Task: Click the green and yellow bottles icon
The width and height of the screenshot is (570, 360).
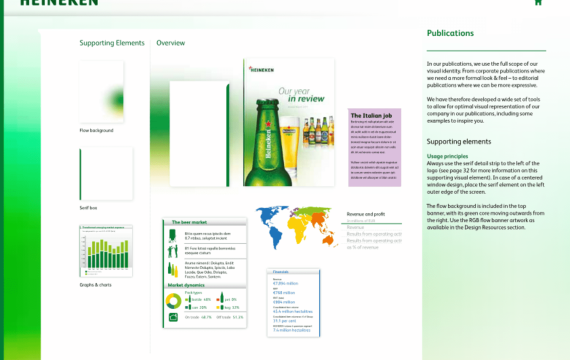Action: coord(173,270)
